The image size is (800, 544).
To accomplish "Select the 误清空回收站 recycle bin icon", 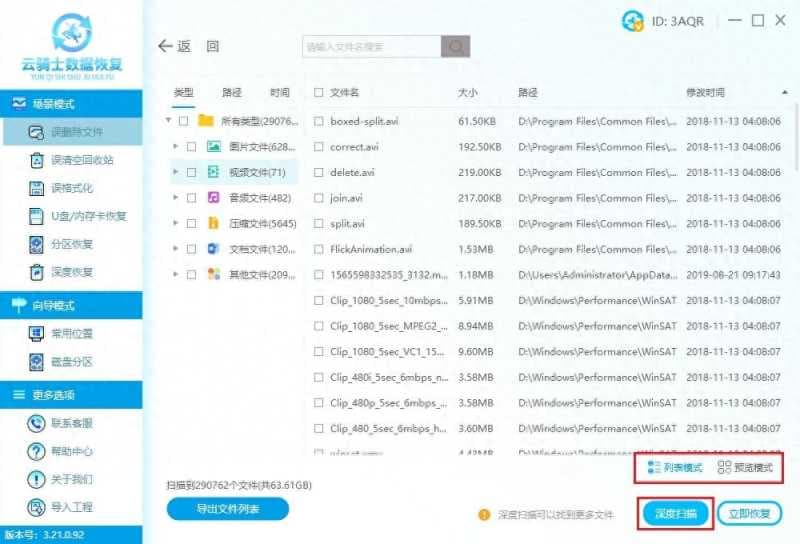I will pyautogui.click(x=36, y=160).
